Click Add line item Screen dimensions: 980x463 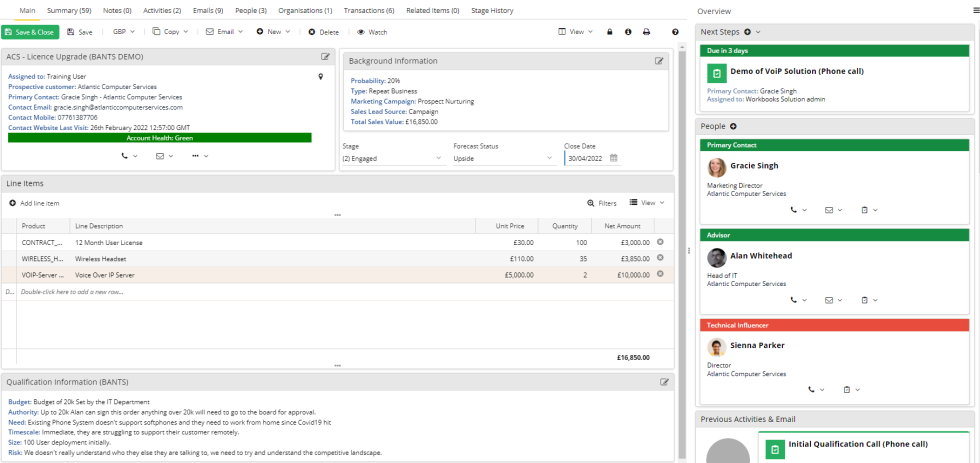click(x=34, y=203)
